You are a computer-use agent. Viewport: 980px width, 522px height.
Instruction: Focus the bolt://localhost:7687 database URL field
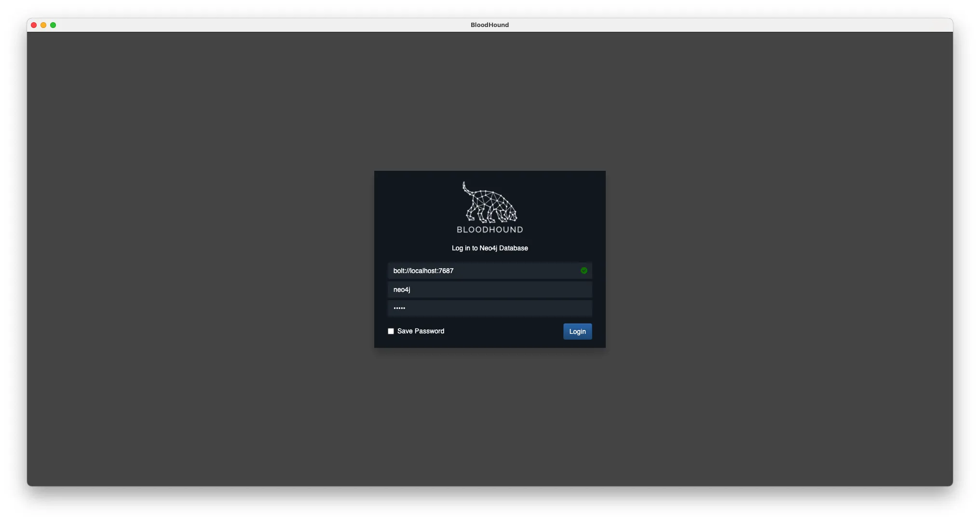pos(490,271)
